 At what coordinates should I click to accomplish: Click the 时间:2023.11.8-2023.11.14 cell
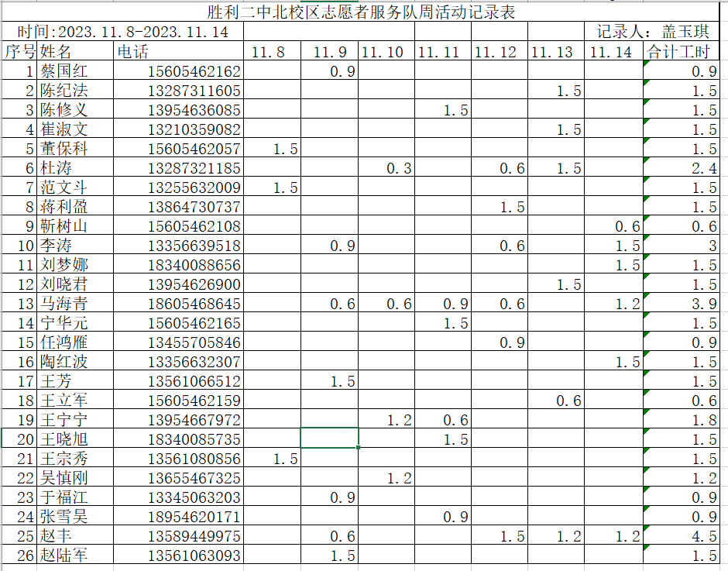click(x=122, y=32)
